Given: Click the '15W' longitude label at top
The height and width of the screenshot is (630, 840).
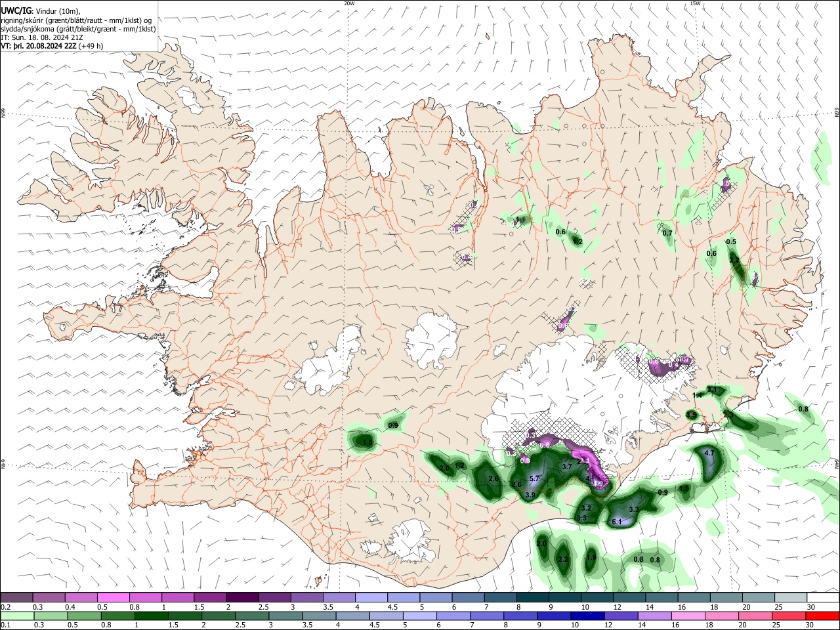Looking at the screenshot, I should coord(695,3).
